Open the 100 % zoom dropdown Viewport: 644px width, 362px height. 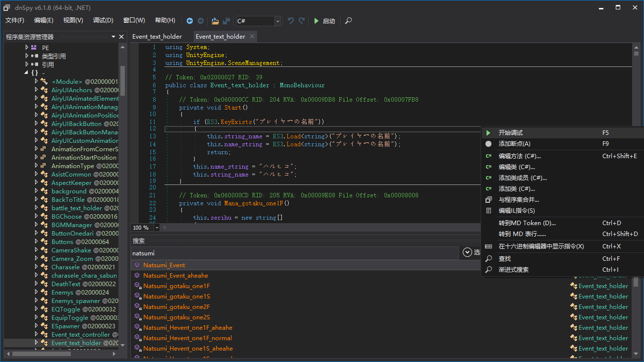click(x=157, y=228)
